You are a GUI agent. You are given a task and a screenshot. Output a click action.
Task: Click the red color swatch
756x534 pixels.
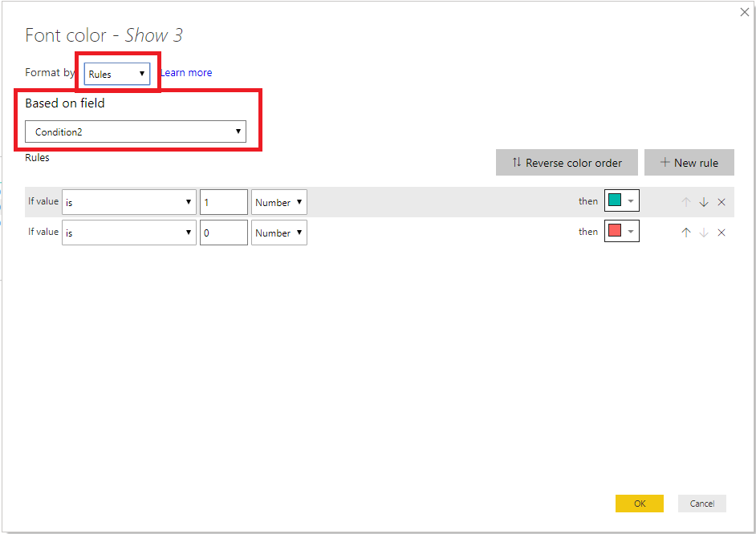click(x=615, y=230)
